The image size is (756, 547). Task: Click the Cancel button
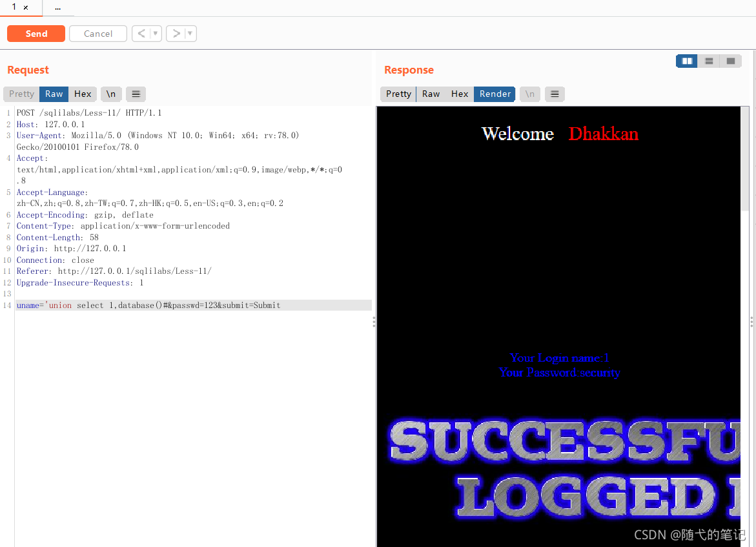point(98,34)
